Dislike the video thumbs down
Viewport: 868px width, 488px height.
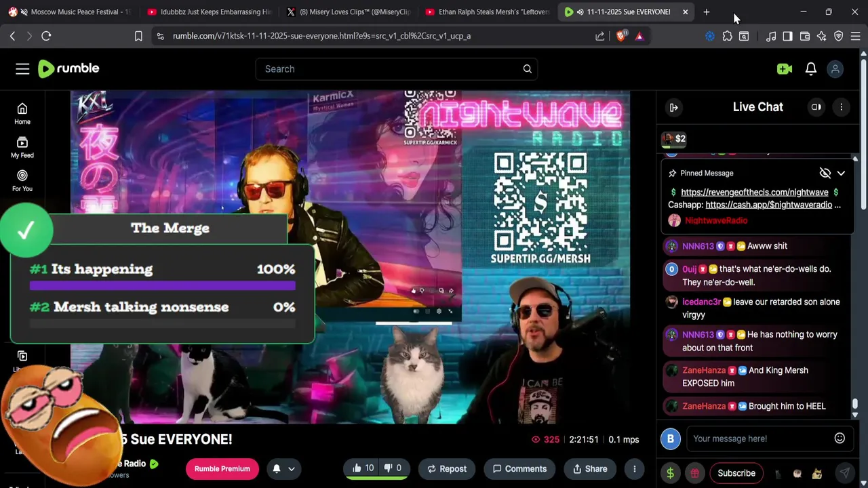[x=393, y=468]
